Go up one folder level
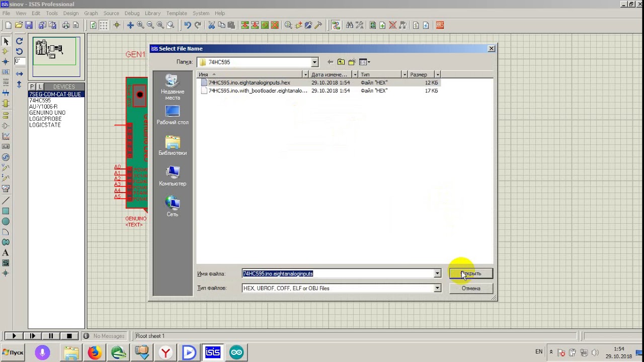This screenshot has height=362, width=644. coord(341,62)
